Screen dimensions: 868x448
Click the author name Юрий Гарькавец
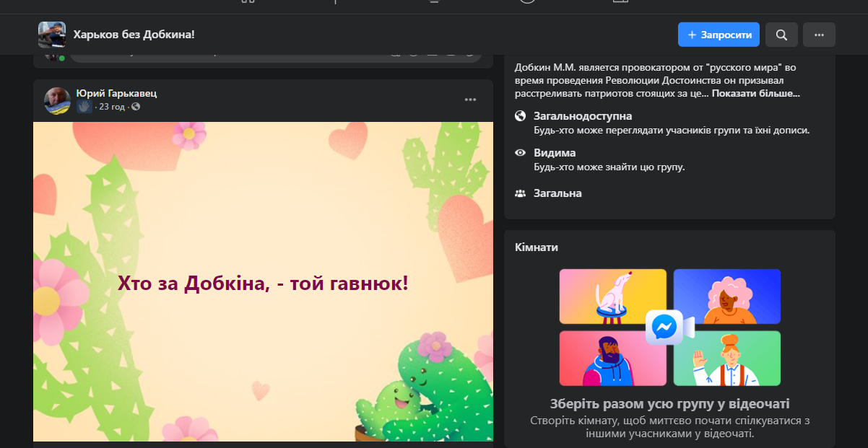[116, 93]
